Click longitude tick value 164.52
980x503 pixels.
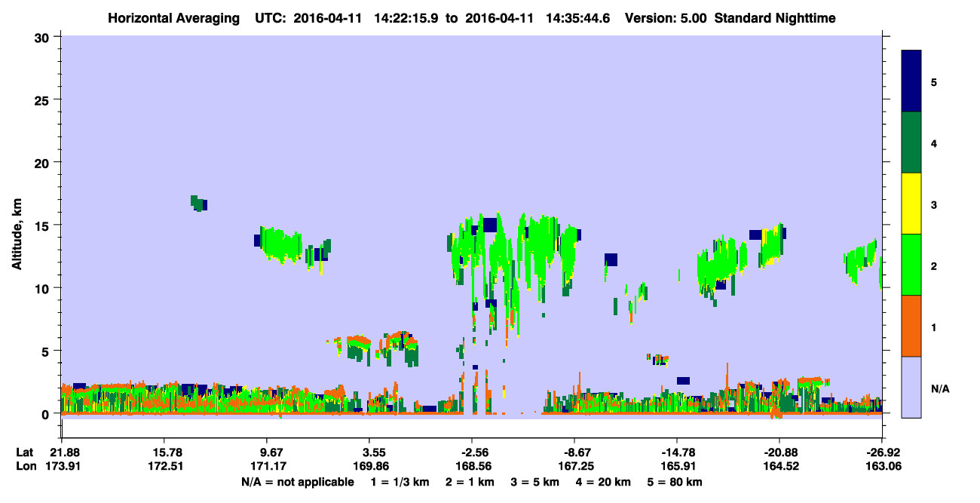(x=779, y=466)
